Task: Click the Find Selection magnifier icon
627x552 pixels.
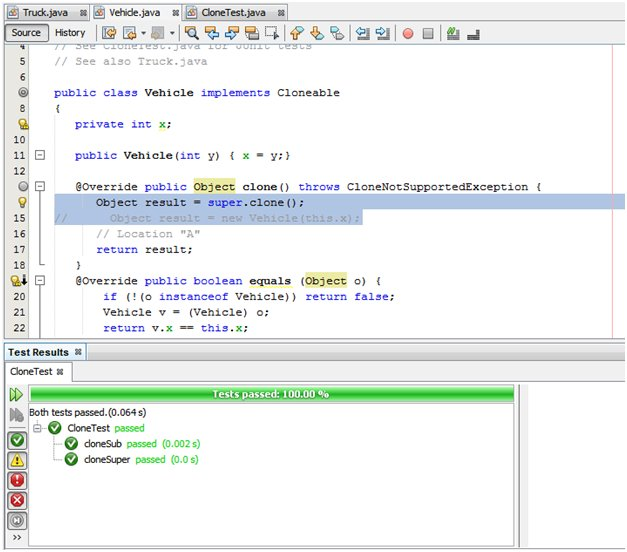Action: coord(192,33)
